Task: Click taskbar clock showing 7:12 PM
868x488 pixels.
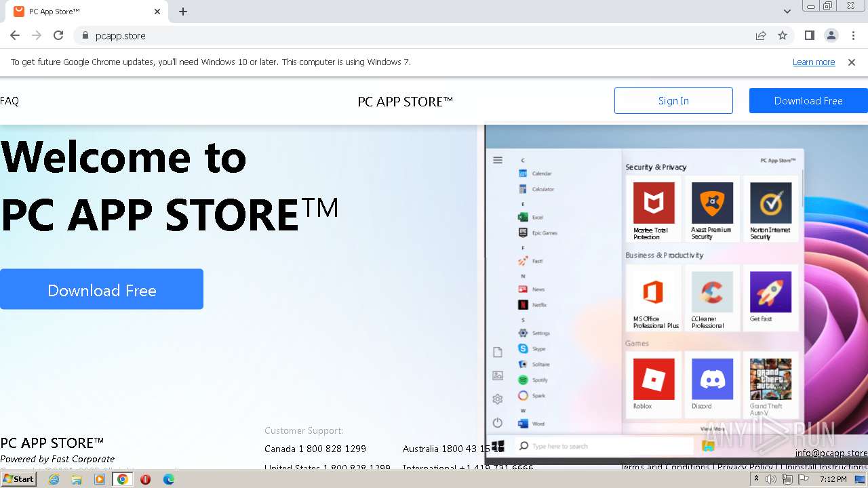Action: tap(833, 479)
